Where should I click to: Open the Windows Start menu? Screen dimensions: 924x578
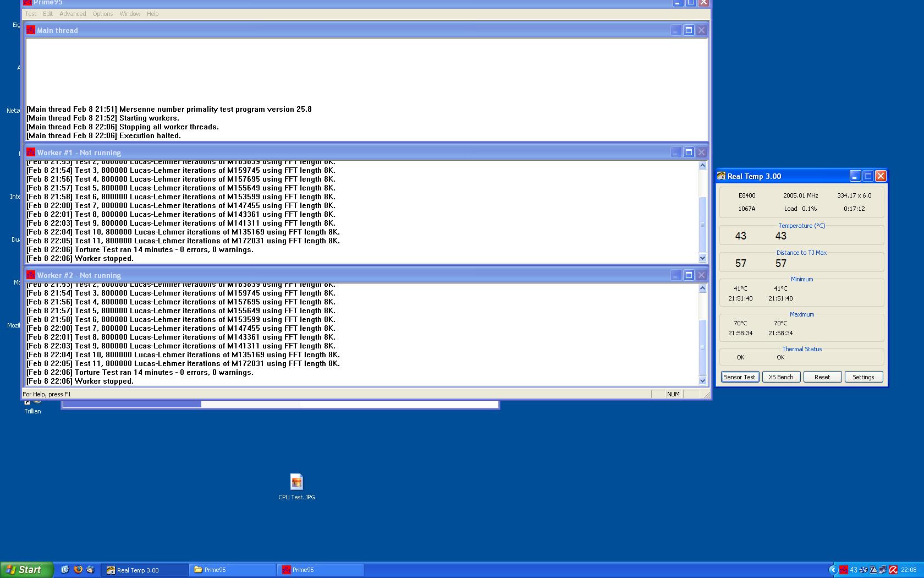(27, 570)
